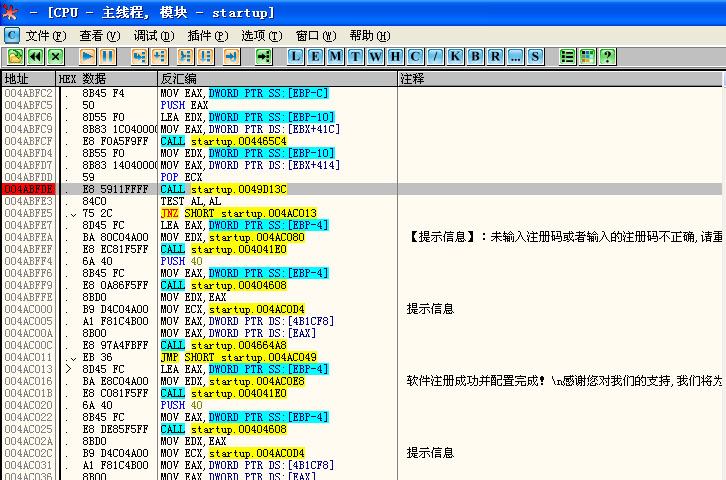
Task: Select the 未输入注册码 comment text
Action: [x=565, y=237]
